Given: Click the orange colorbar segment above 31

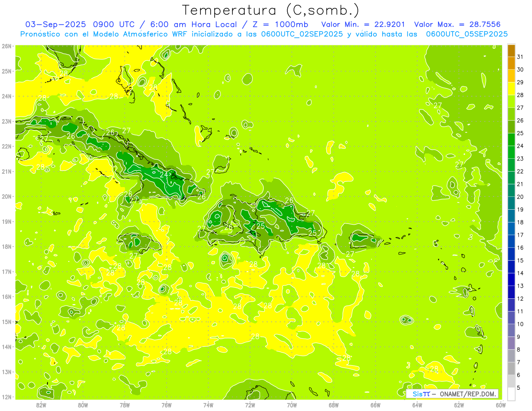Looking at the screenshot, I should pyautogui.click(x=511, y=51).
